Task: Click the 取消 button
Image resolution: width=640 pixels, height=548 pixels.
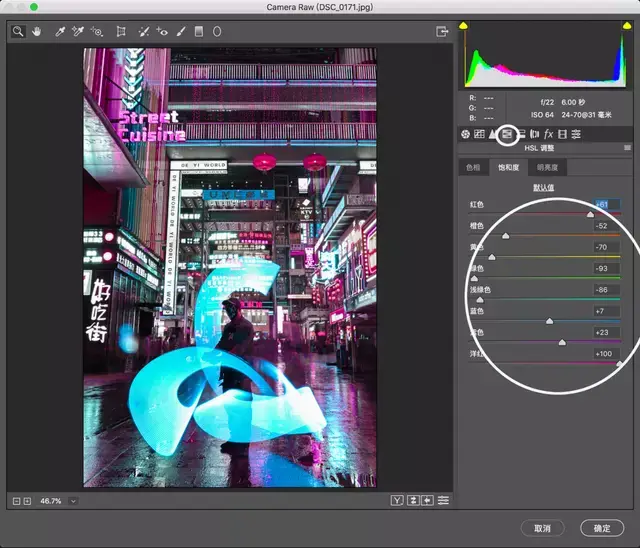Action: 542,528
